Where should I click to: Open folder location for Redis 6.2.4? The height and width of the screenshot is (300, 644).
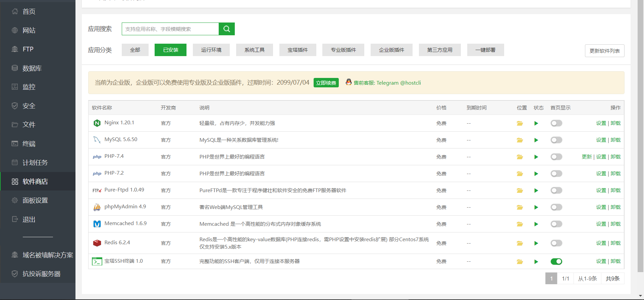[x=520, y=243]
